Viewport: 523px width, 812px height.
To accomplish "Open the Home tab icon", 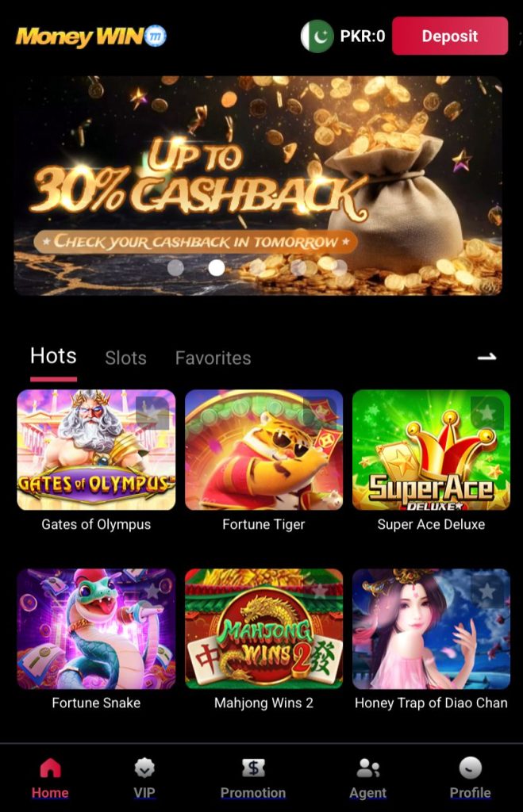I will click(50, 768).
